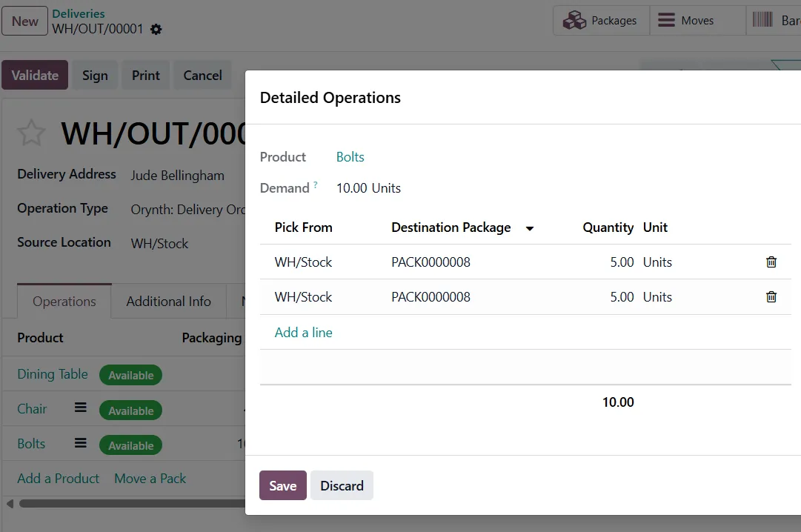
Task: Click the Orynth: Delivery Orders operation type
Action: [188, 210]
